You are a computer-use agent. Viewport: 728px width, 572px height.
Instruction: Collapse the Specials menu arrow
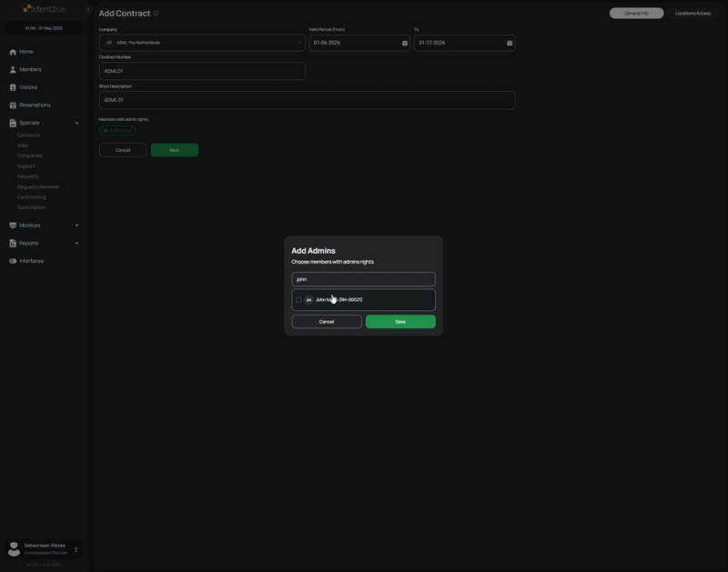click(x=76, y=123)
